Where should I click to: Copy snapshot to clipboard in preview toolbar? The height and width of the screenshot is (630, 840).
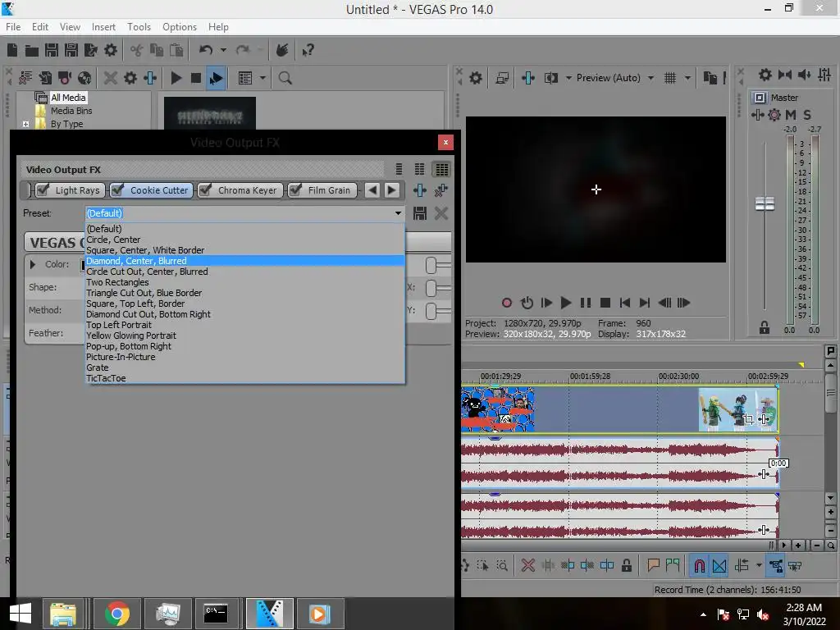pos(710,78)
